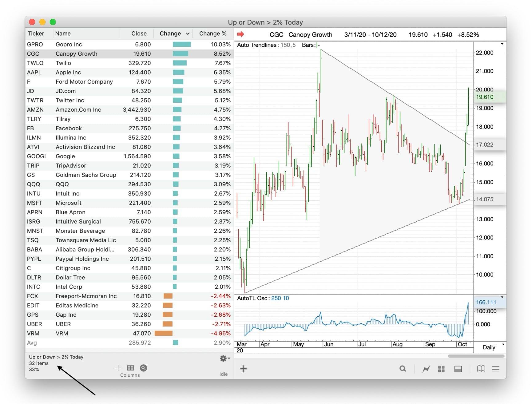
Task: Click the plus icon below the chart
Action: tap(243, 368)
